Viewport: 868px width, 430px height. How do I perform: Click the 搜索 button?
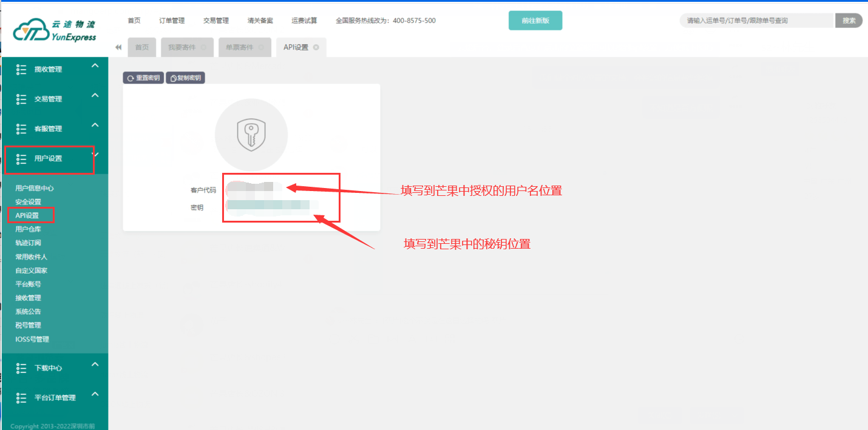(x=849, y=21)
